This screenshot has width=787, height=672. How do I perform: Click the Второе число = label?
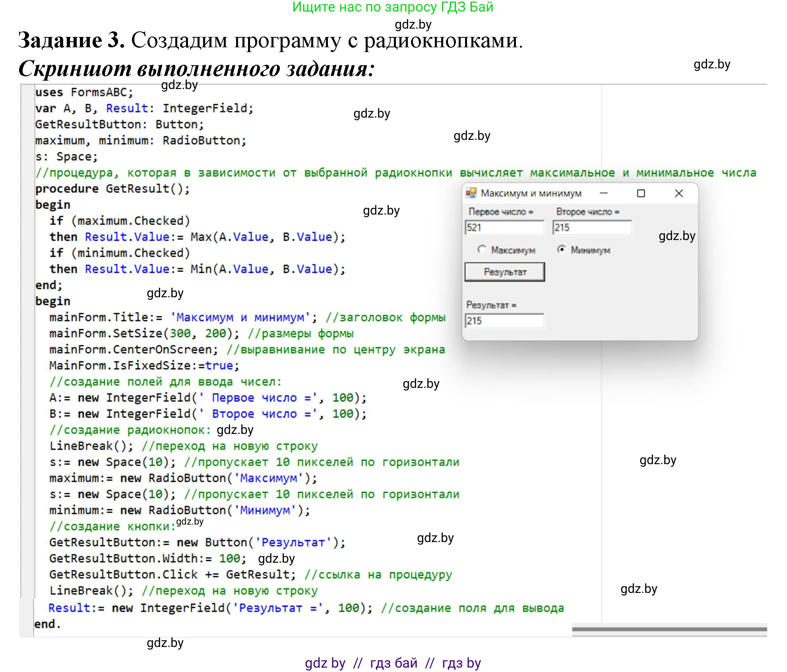(587, 212)
